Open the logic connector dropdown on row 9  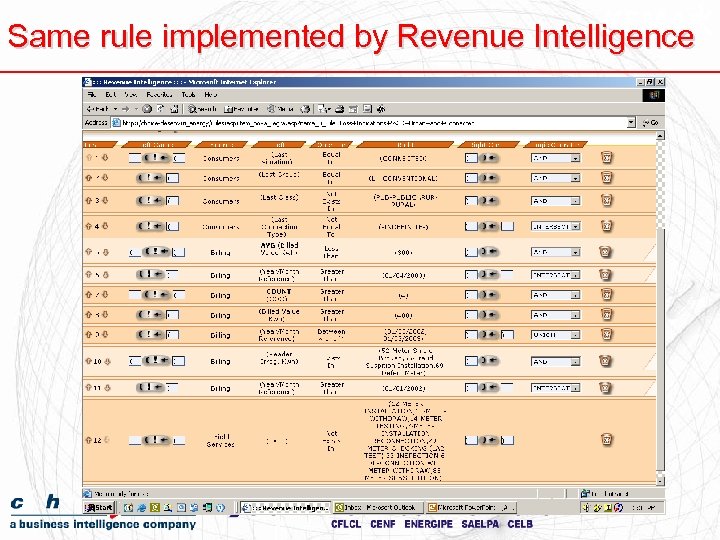pos(575,335)
